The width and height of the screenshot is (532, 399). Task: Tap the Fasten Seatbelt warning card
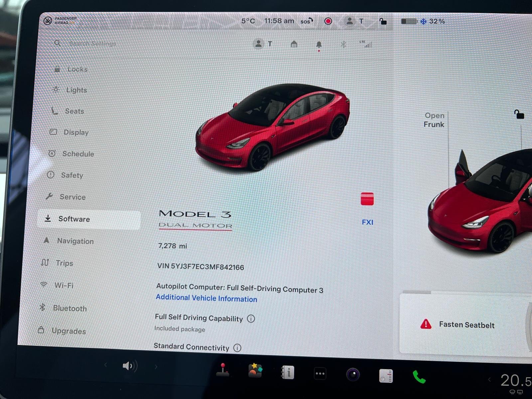pyautogui.click(x=465, y=324)
